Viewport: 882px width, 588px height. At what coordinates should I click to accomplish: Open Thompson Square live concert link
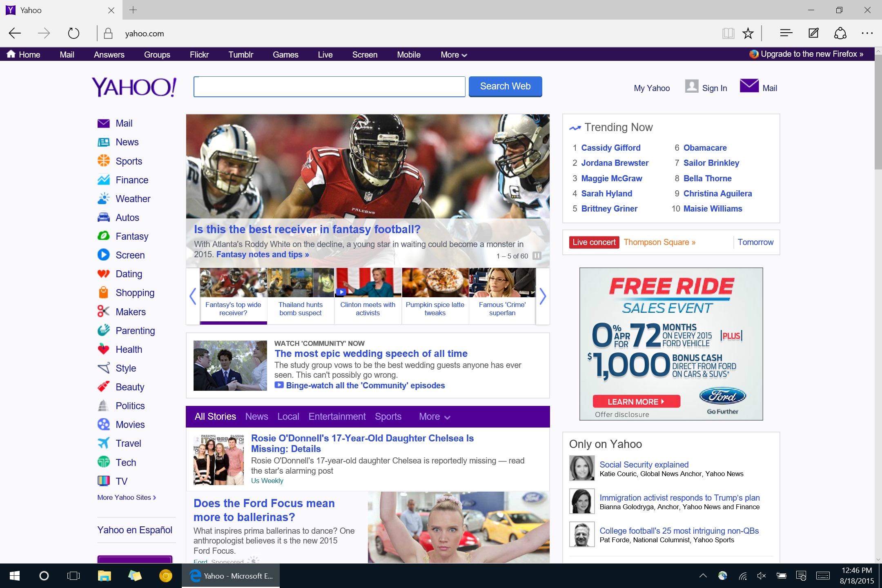659,242
